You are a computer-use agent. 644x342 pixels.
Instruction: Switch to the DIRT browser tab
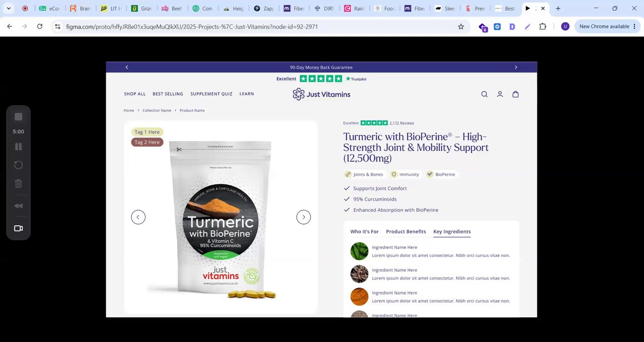pyautogui.click(x=324, y=9)
